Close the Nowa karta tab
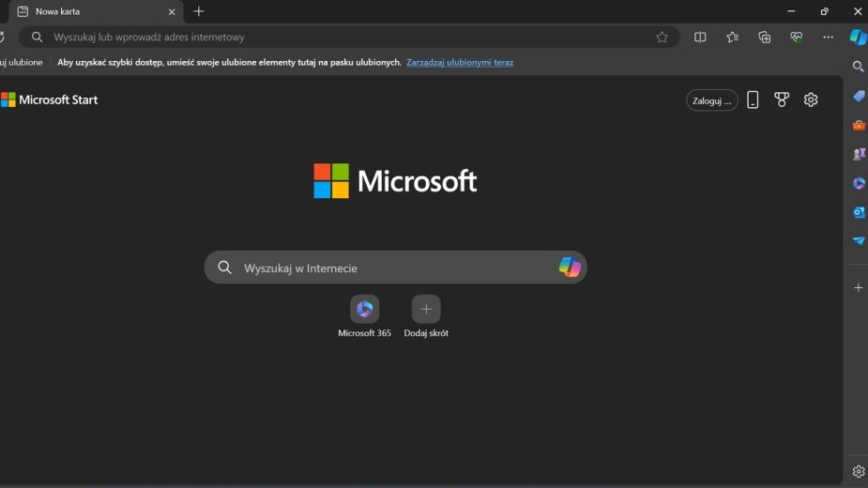Image resolution: width=868 pixels, height=488 pixels. pos(172,11)
